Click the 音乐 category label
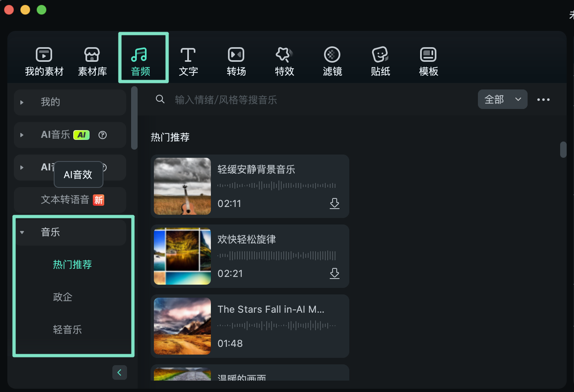The width and height of the screenshot is (574, 392). [x=50, y=232]
